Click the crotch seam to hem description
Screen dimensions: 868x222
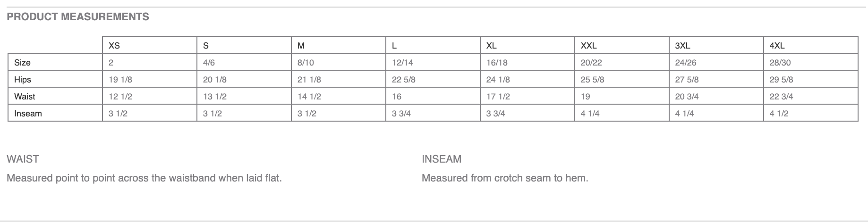pyautogui.click(x=505, y=178)
